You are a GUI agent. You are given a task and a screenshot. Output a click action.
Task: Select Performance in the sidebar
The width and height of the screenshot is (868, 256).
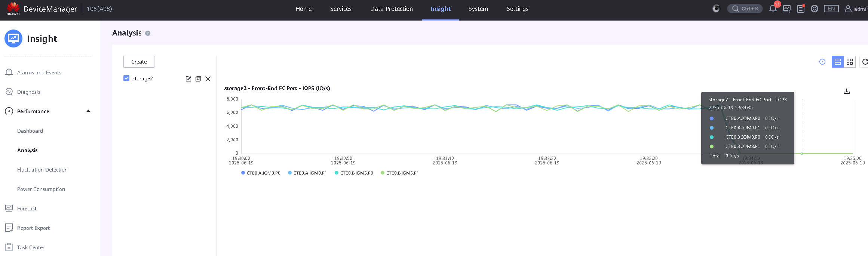click(x=33, y=111)
